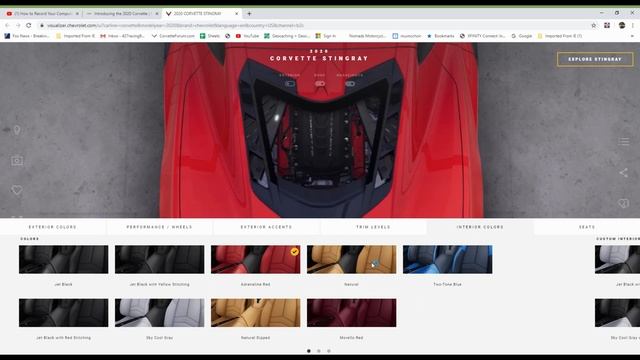This screenshot has width=640, height=360.
Task: Click the Corvette engine bay image
Action: (321, 139)
